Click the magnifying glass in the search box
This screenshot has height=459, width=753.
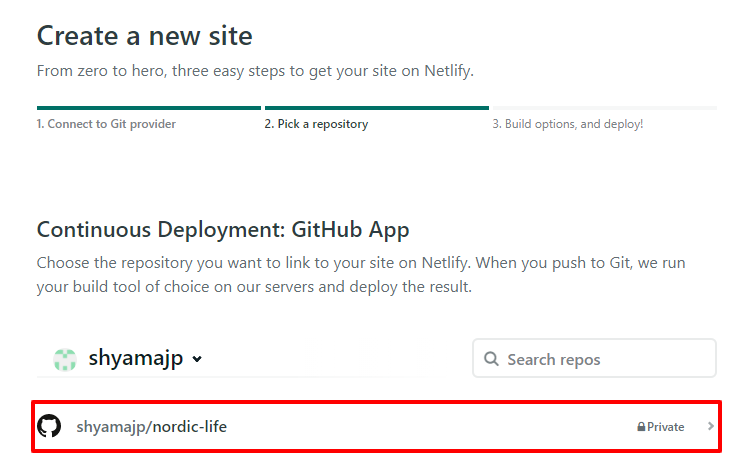[x=491, y=359]
